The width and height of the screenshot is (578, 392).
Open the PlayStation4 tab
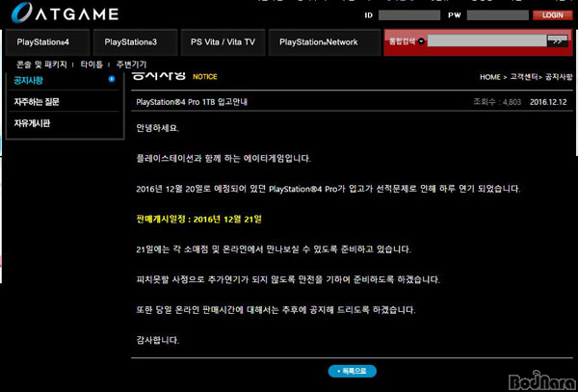[x=47, y=42]
